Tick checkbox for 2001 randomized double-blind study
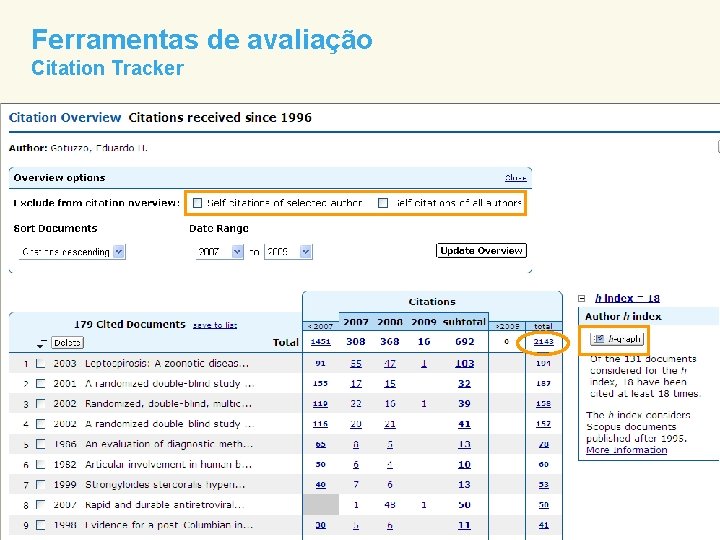The height and width of the screenshot is (540, 720). (40, 383)
